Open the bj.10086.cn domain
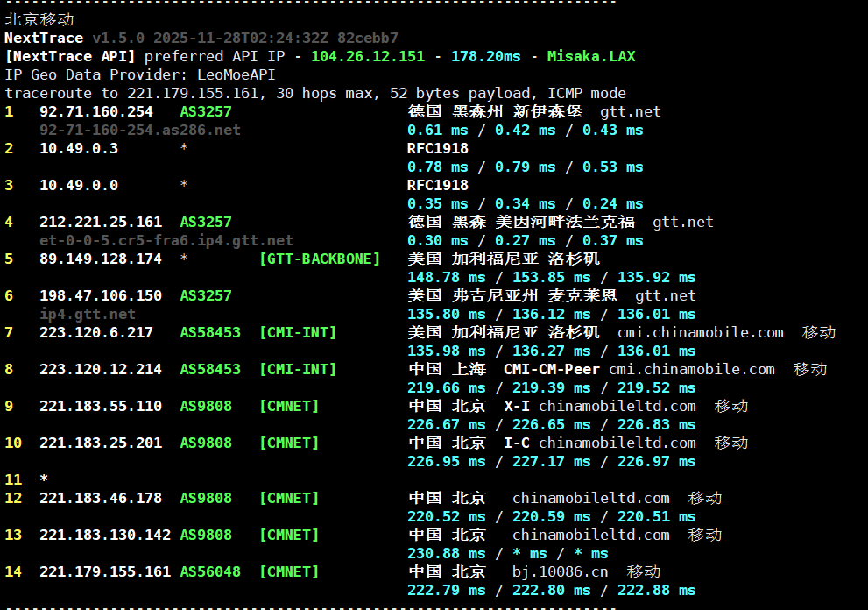868x610 pixels. tap(561, 571)
